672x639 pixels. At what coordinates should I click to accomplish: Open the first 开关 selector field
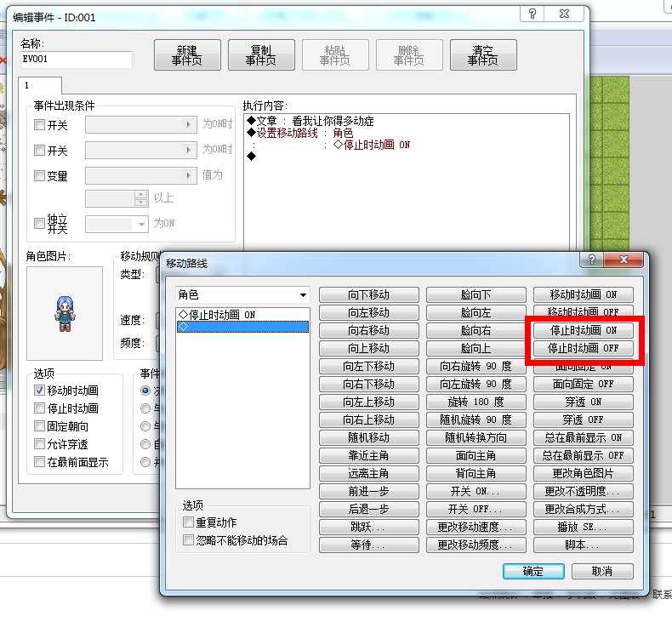click(141, 125)
